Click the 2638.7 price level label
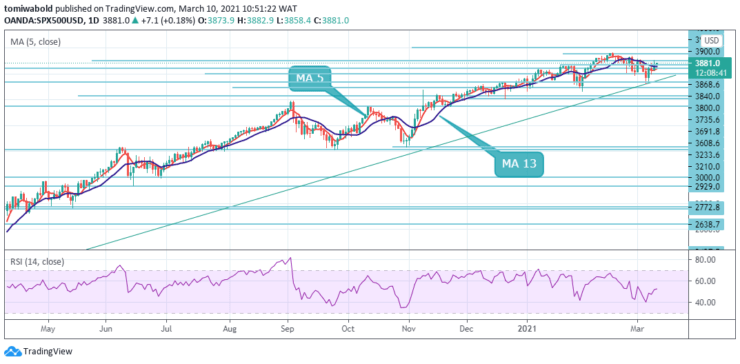This screenshot has width=740, height=364. (x=708, y=225)
